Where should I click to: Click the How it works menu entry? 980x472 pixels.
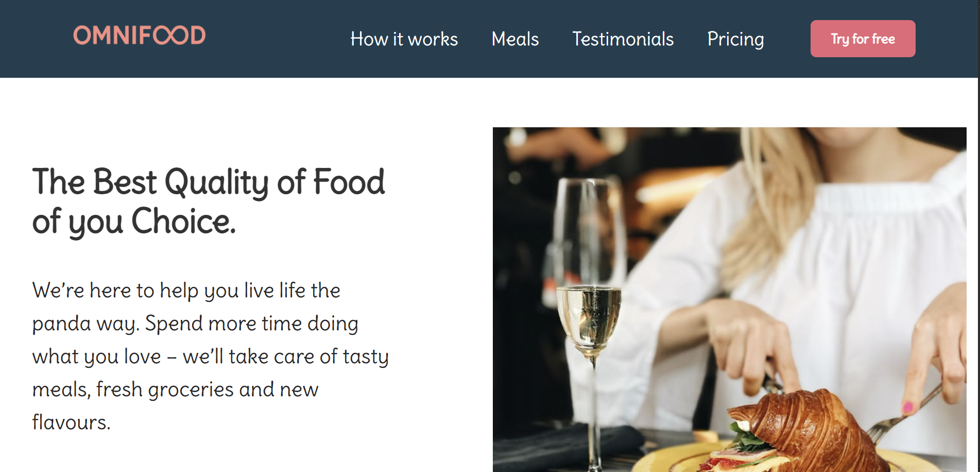coord(404,39)
